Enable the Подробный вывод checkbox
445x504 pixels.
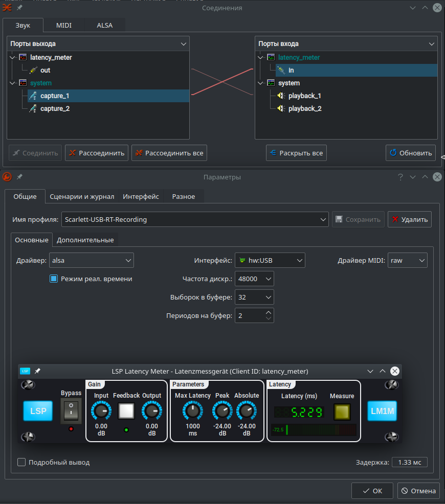click(x=21, y=462)
